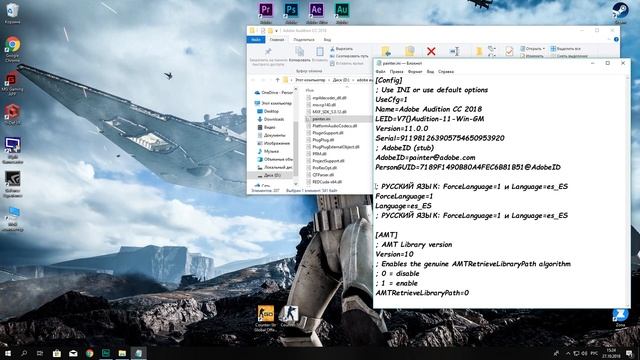Image resolution: width=640 pixels, height=360 pixels.
Task: Switch to the Поделиться tab in Explorer
Action: pyautogui.click(x=304, y=40)
